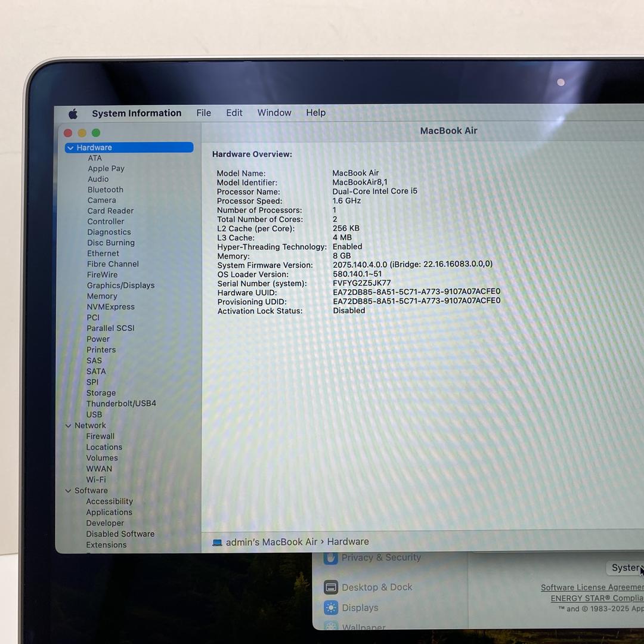Select WWAN under Network
This screenshot has width=644, height=644.
point(98,469)
